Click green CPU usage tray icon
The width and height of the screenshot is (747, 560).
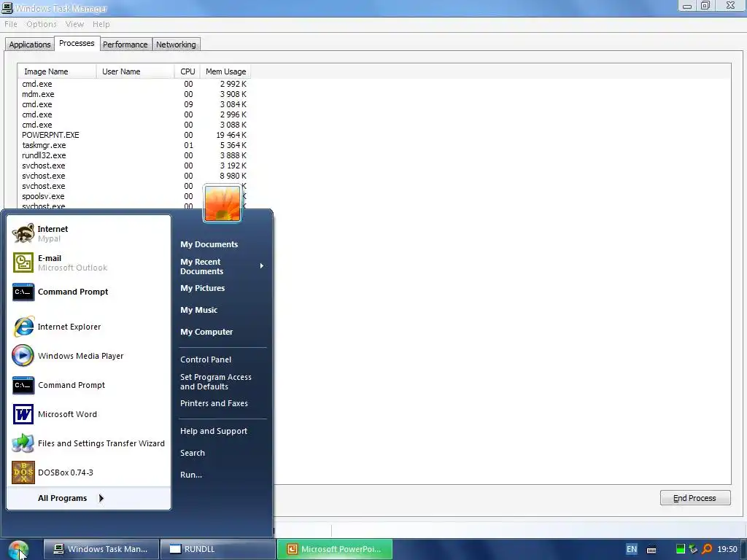point(681,549)
